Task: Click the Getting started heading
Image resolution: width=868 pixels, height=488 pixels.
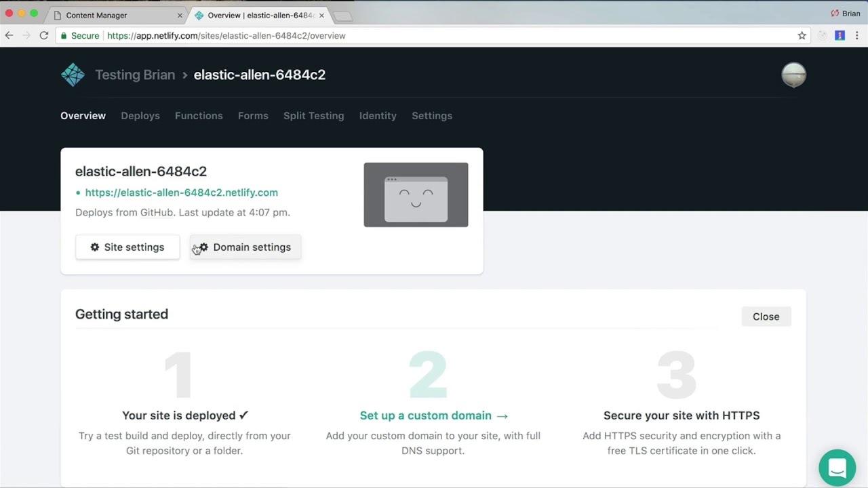Action: 121,314
